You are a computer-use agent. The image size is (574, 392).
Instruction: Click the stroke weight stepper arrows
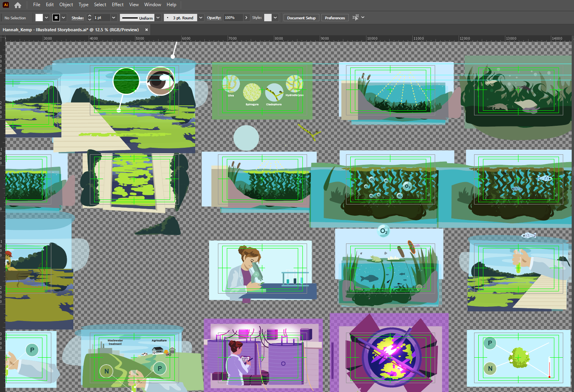[x=89, y=18]
